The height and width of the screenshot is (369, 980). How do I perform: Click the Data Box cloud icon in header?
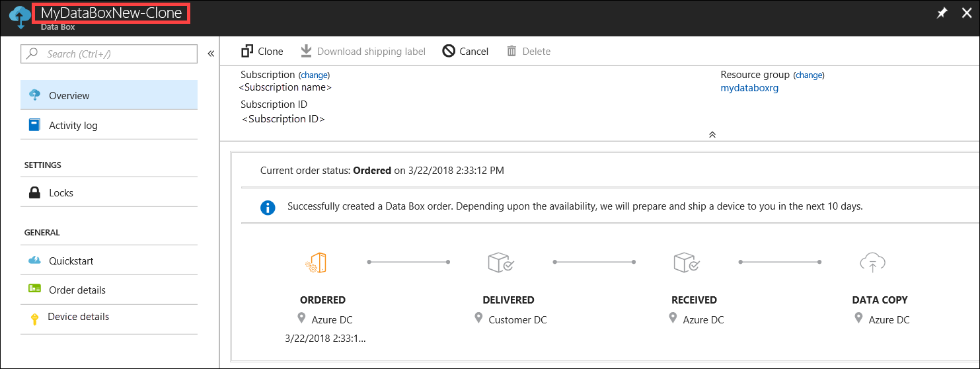tap(19, 17)
